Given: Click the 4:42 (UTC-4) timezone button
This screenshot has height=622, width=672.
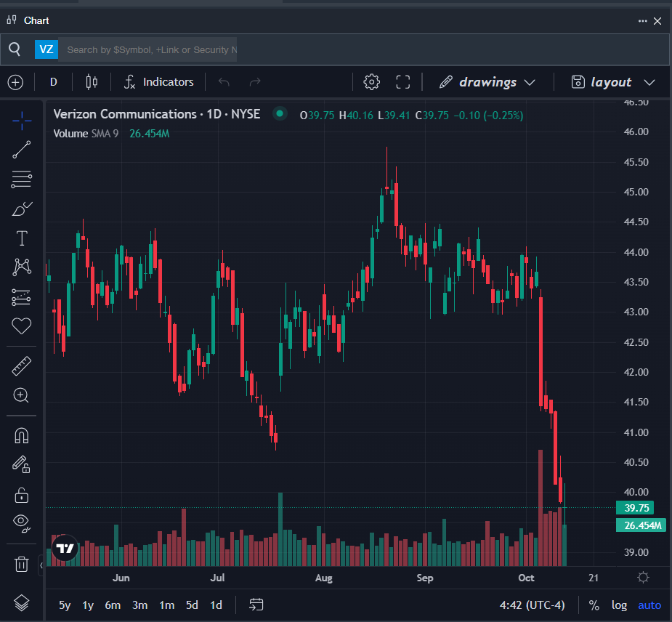Looking at the screenshot, I should pos(532,605).
